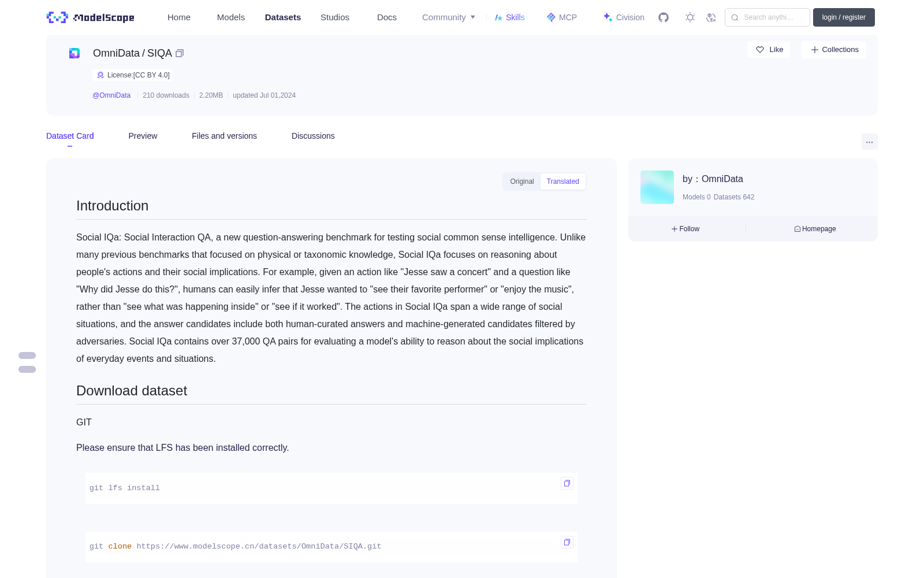Open the three-dots more options menu

pyautogui.click(x=869, y=142)
